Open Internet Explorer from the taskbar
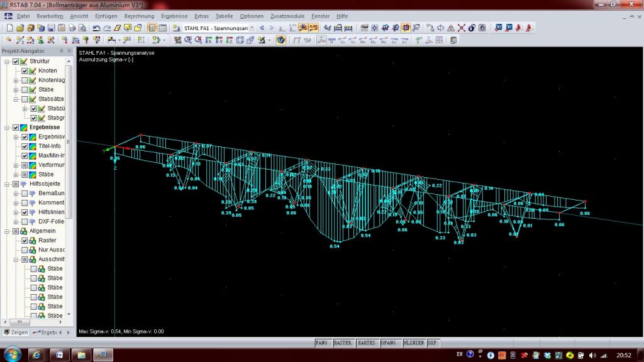This screenshot has width=644, height=362. point(36,354)
